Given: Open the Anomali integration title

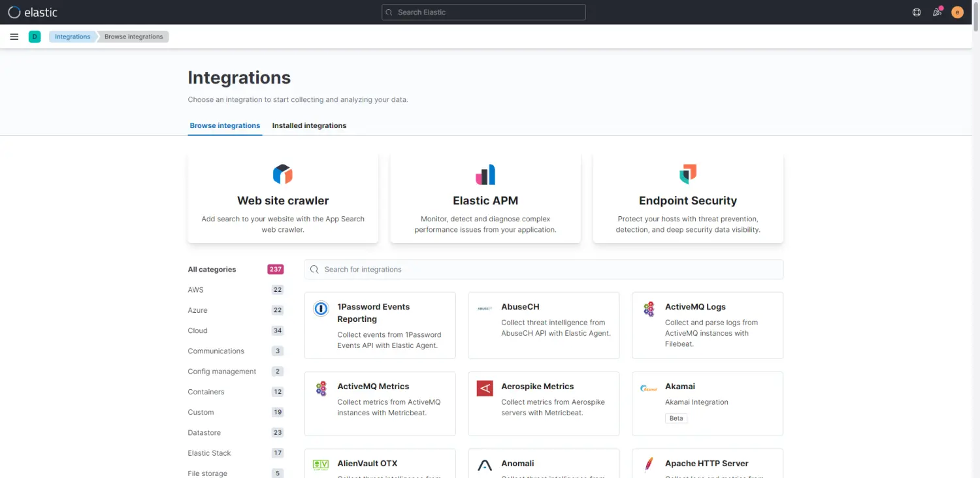Looking at the screenshot, I should click(517, 464).
